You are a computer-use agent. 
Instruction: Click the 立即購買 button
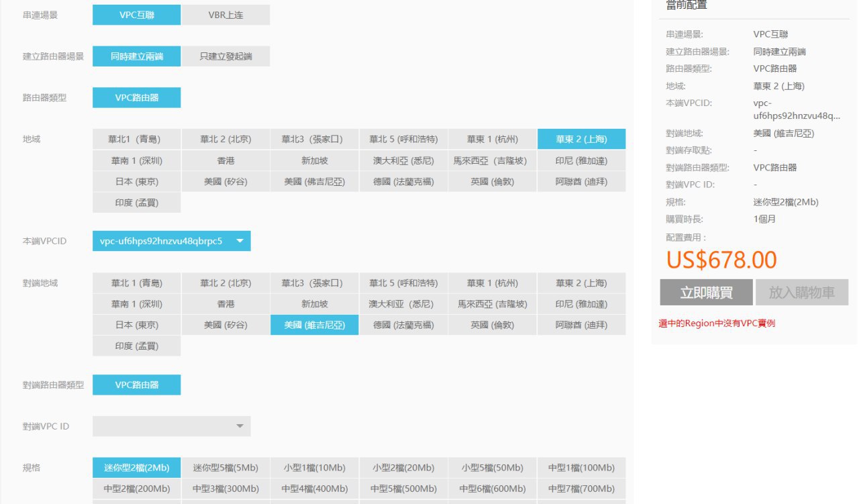(x=706, y=293)
